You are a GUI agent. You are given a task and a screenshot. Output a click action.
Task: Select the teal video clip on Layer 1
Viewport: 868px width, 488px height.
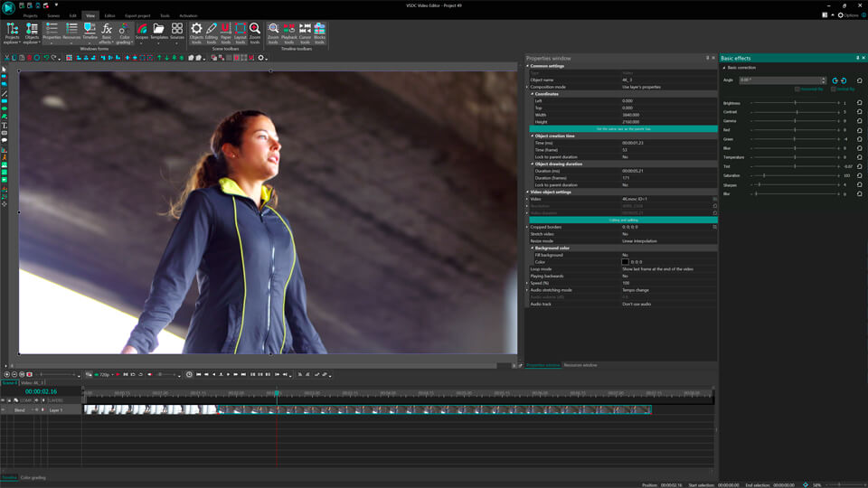435,410
